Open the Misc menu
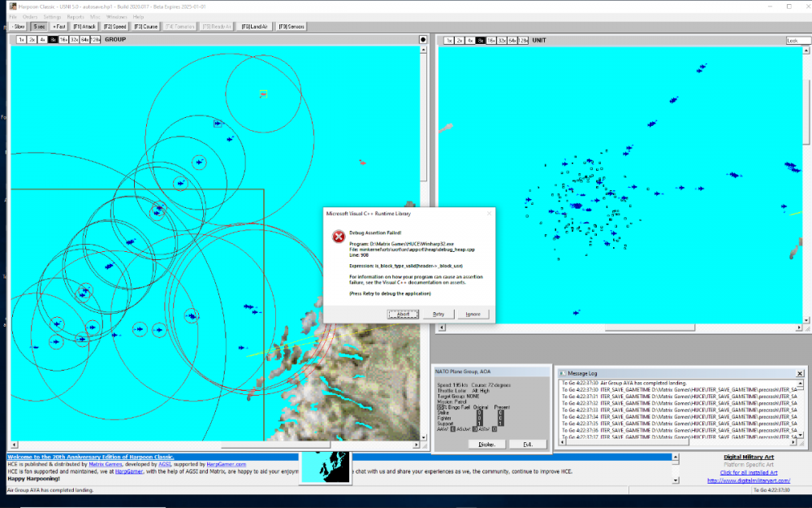This screenshot has height=508, width=812. point(95,16)
